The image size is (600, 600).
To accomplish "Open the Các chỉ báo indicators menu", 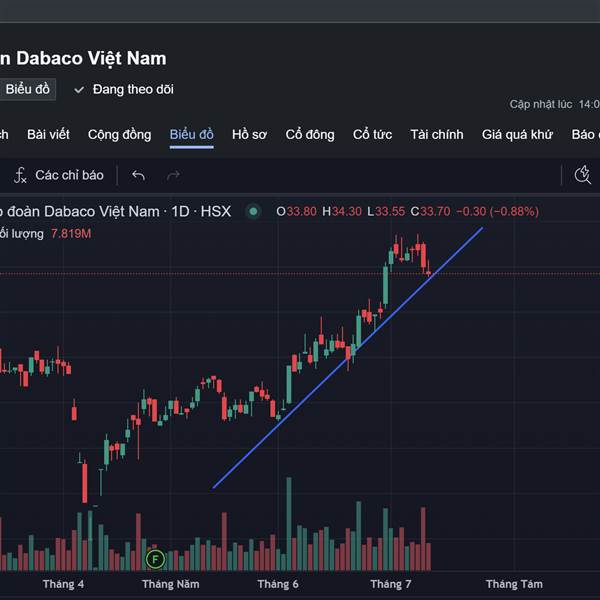I will pos(59,175).
